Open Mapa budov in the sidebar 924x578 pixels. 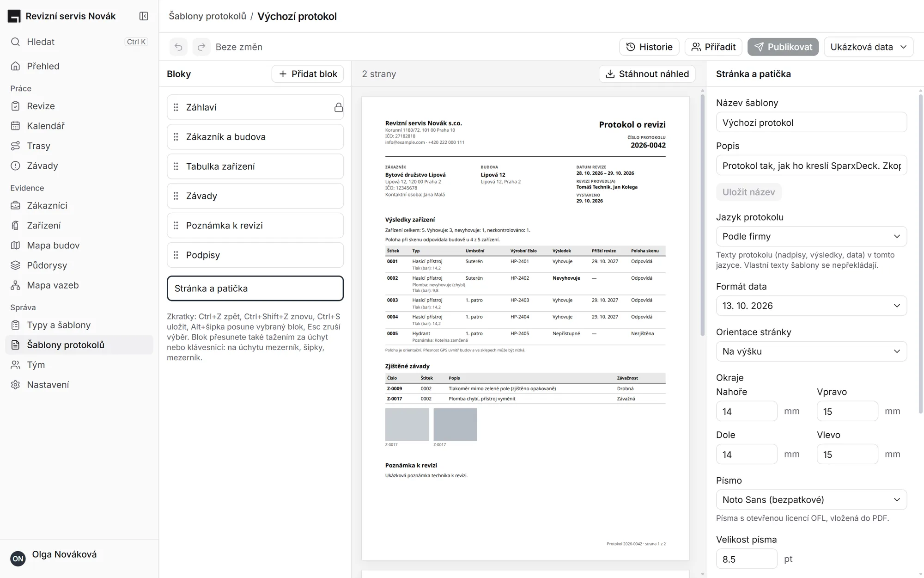click(x=79, y=245)
